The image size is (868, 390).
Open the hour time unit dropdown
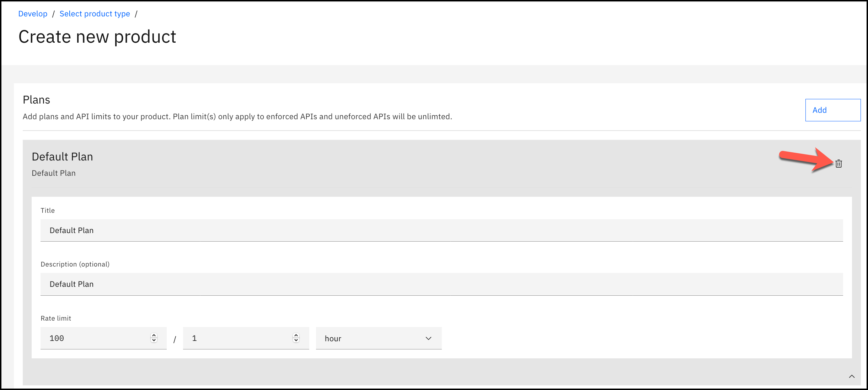379,338
